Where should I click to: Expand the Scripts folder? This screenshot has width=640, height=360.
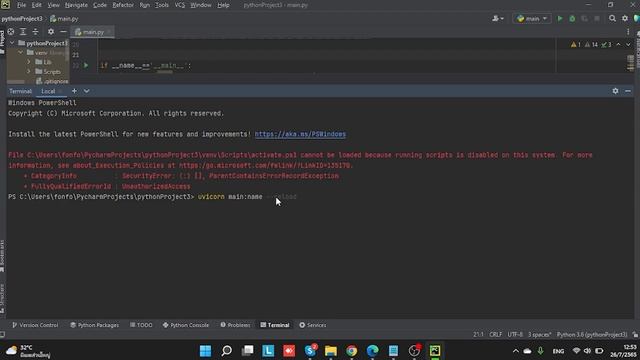click(29, 71)
